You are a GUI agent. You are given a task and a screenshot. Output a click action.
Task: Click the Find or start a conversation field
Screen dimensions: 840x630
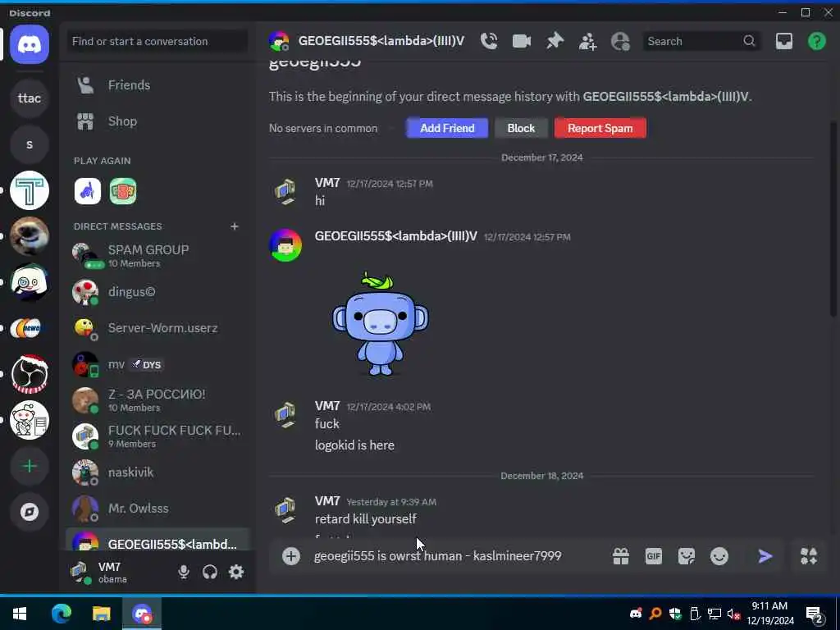tap(157, 41)
